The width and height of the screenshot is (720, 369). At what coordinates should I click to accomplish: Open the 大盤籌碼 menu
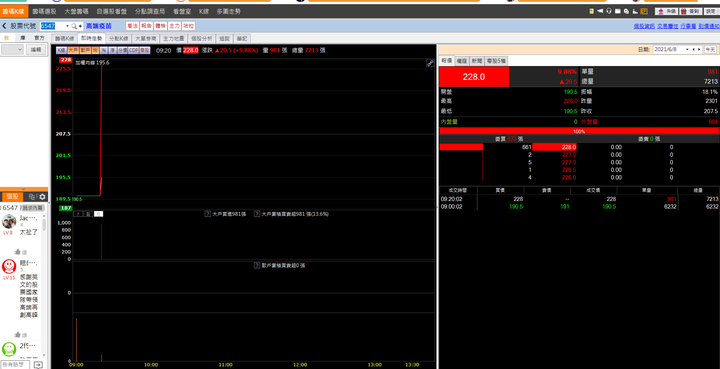coord(76,11)
